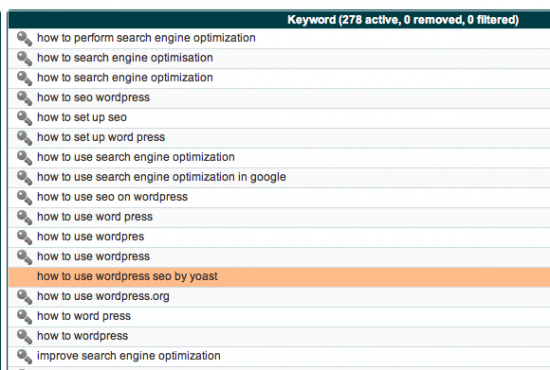The height and width of the screenshot is (370, 550).
Task: Select keyword 'how to use word press'
Action: (x=95, y=217)
